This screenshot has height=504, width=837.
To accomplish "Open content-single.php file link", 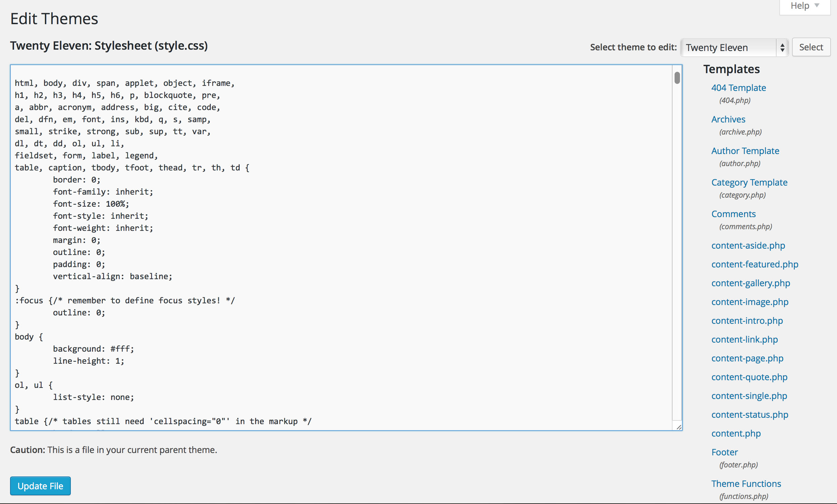I will 749,396.
